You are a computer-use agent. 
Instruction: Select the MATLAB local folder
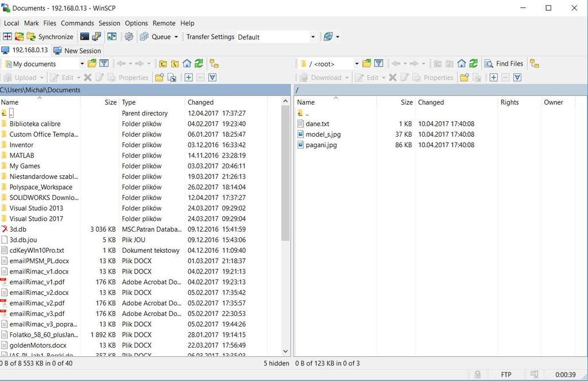coord(22,155)
